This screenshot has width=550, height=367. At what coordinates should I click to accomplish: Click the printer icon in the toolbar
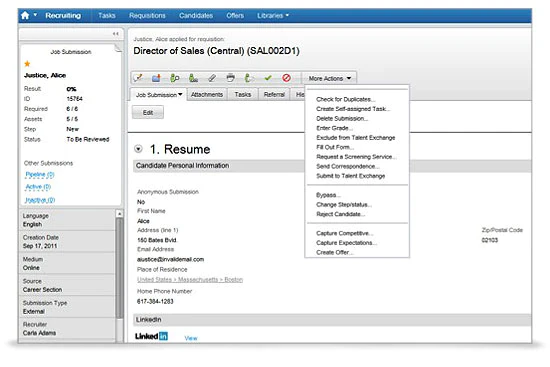230,78
